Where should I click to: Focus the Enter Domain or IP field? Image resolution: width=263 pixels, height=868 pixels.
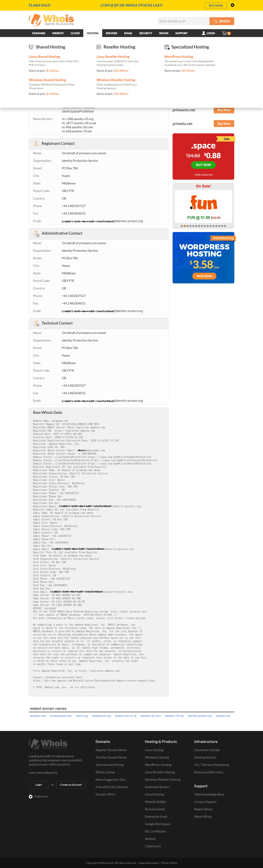click(184, 21)
